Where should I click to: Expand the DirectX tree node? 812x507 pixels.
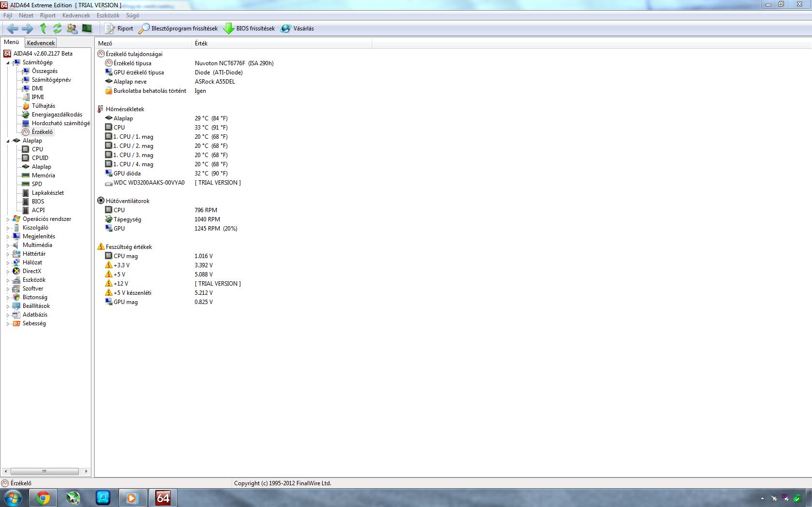point(8,272)
